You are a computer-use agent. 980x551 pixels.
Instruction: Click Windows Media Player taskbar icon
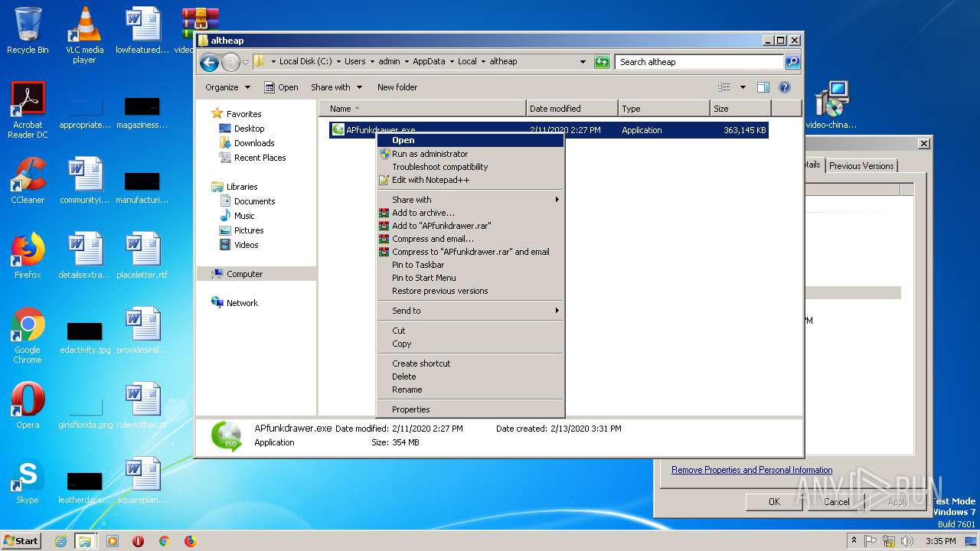coord(113,541)
